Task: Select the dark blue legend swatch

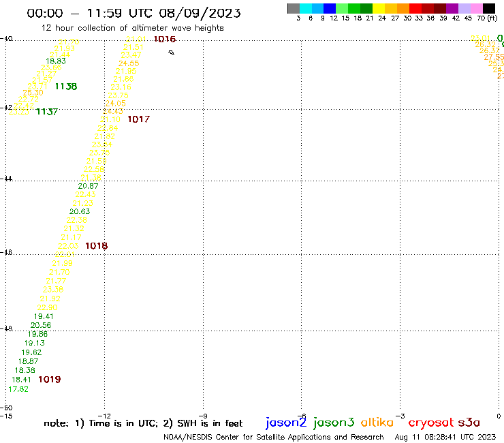Action: click(x=330, y=8)
